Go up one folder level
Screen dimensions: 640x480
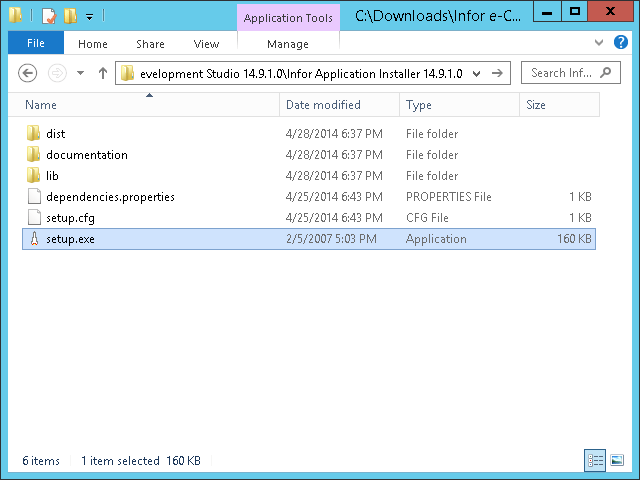pyautogui.click(x=102, y=73)
